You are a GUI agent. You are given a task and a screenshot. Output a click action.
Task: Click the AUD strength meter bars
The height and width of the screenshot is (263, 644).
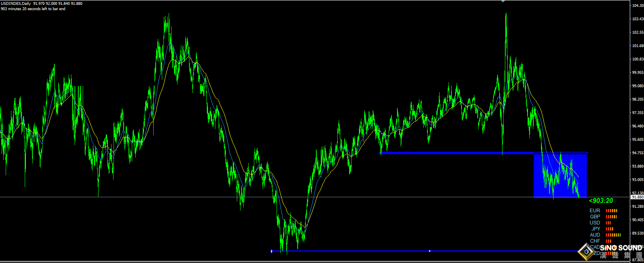click(613, 235)
